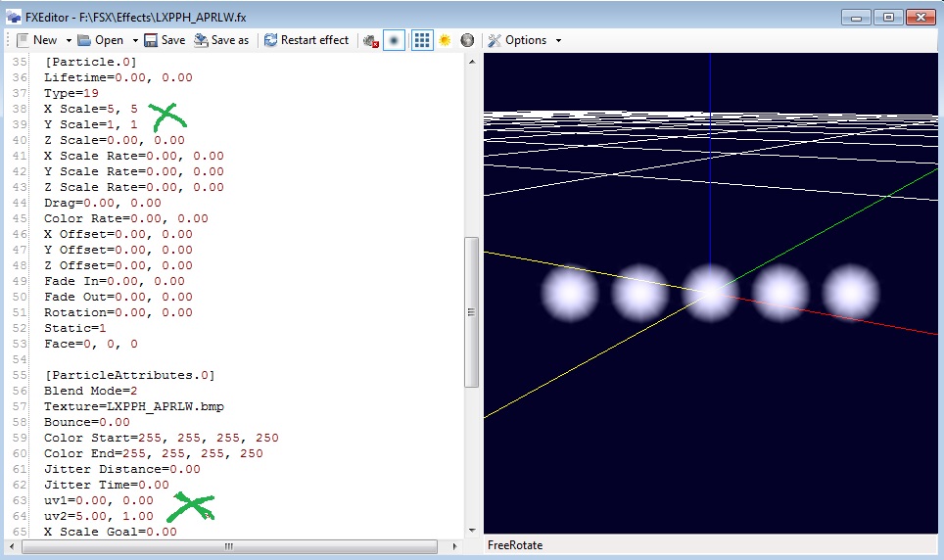The width and height of the screenshot is (944, 560).
Task: Maximize the FXEditor window
Action: pos(888,17)
